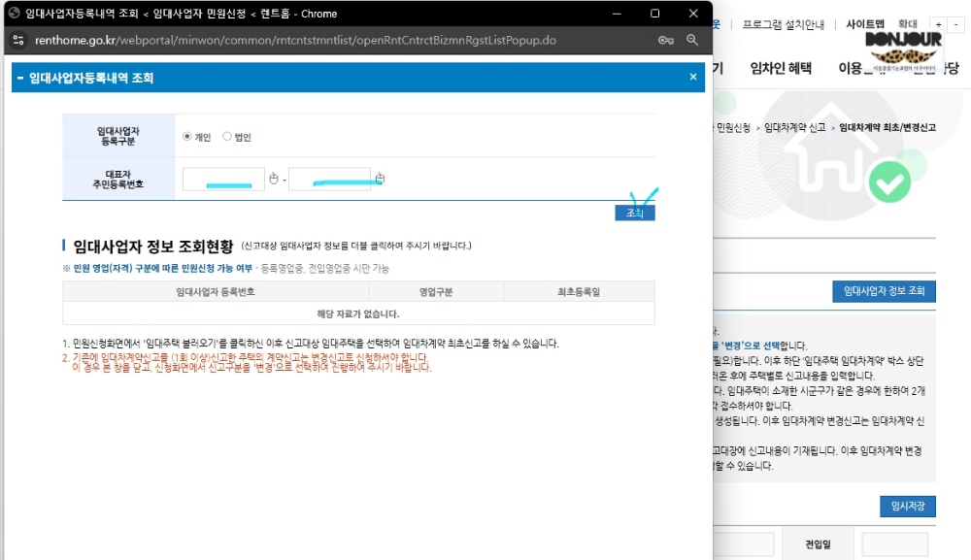Select the 법인 radio button
Viewport: 971px width, 560px height.
226,136
